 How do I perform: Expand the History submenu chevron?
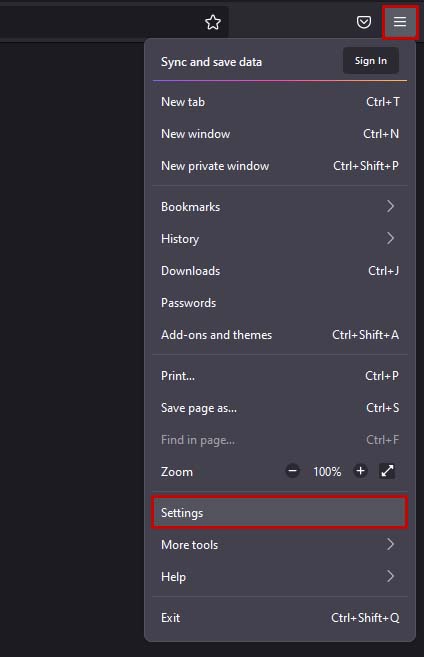[x=390, y=238]
